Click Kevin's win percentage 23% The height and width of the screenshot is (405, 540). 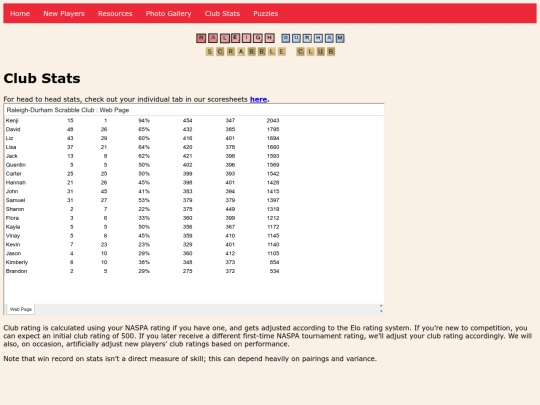click(144, 245)
